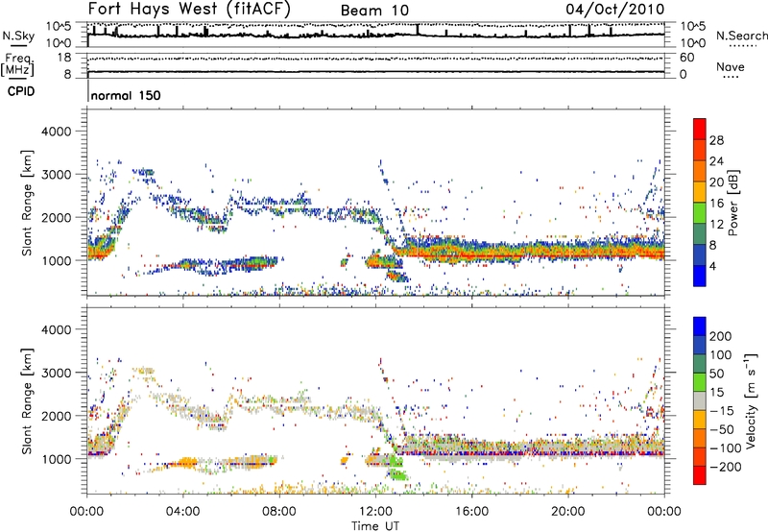
Task: Click the "Power [dB]" colorbar title
Action: tap(732, 203)
